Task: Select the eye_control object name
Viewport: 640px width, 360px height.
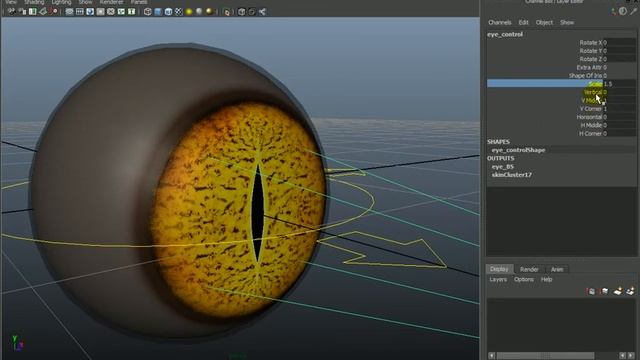Action: [x=505, y=34]
